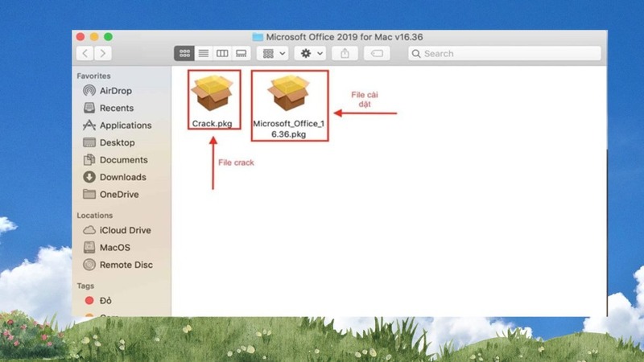Click the Microsoft_Office_16.36.pkg file name
The width and height of the screenshot is (644, 362).
289,129
